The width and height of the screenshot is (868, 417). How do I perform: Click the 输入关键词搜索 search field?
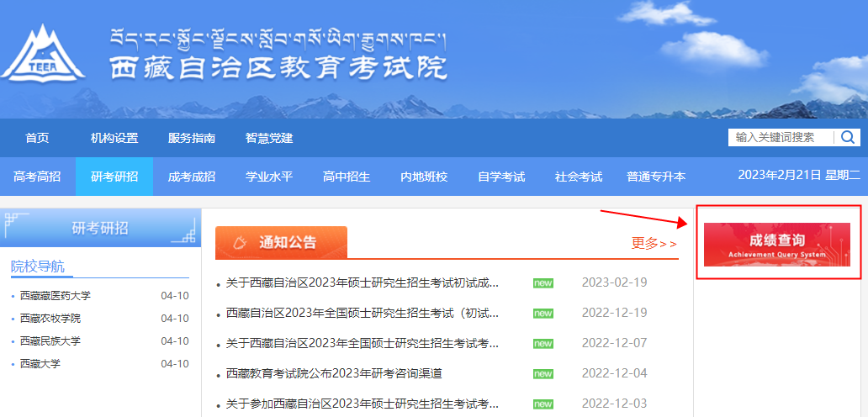coord(781,138)
